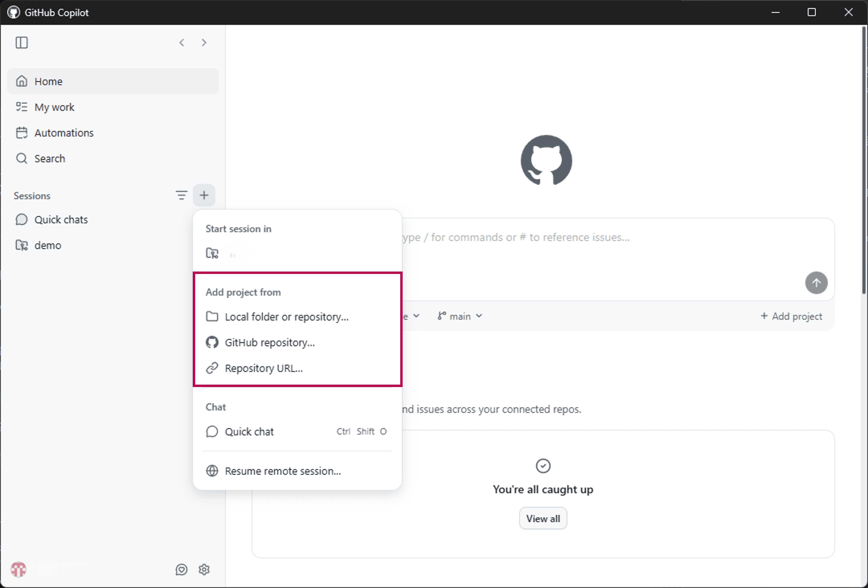Click the View all button
The height and width of the screenshot is (588, 868).
543,519
